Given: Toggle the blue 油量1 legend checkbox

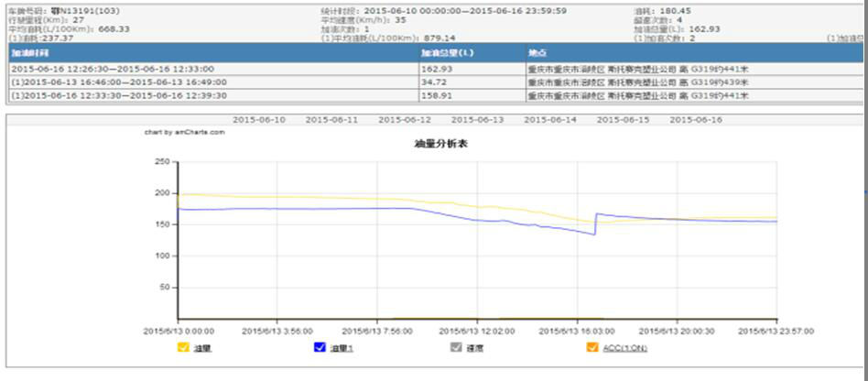Looking at the screenshot, I should click(320, 347).
